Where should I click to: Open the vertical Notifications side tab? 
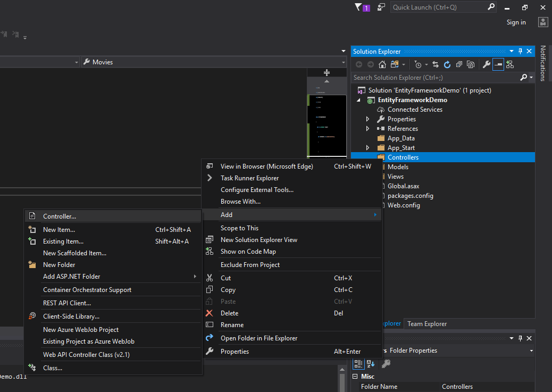[x=543, y=63]
